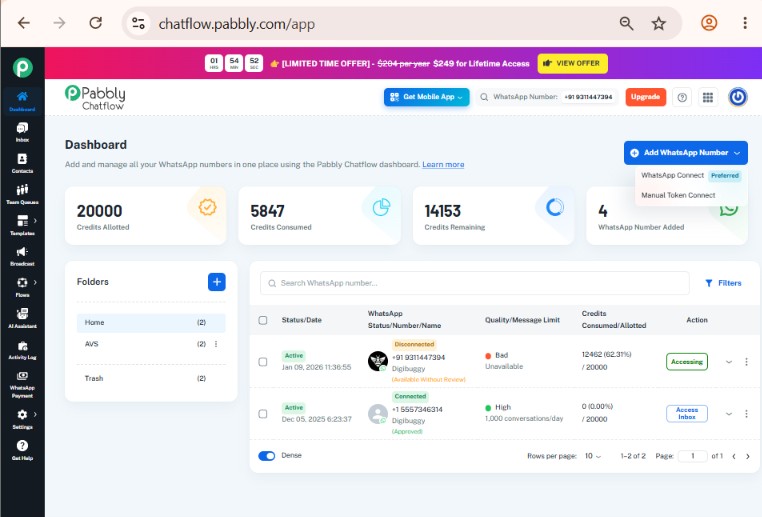Open more options for +1 5557346314 row
This screenshot has width=762, height=517.
click(x=746, y=414)
